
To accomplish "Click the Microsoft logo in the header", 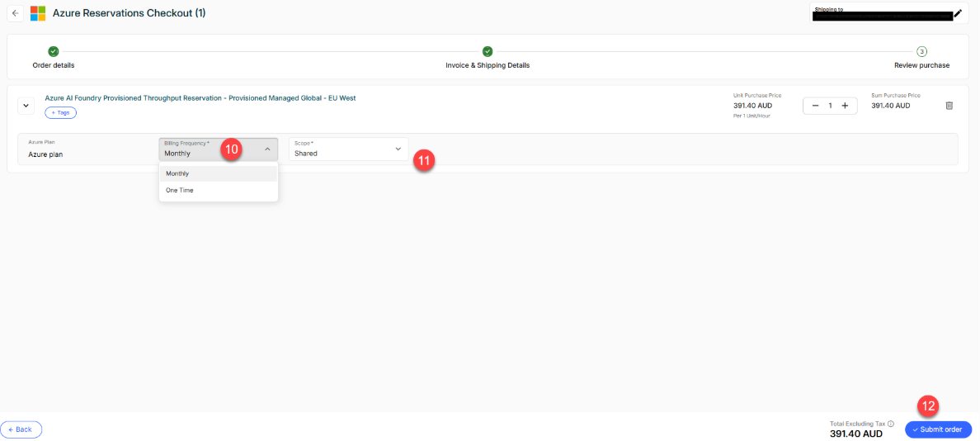I will tap(38, 13).
